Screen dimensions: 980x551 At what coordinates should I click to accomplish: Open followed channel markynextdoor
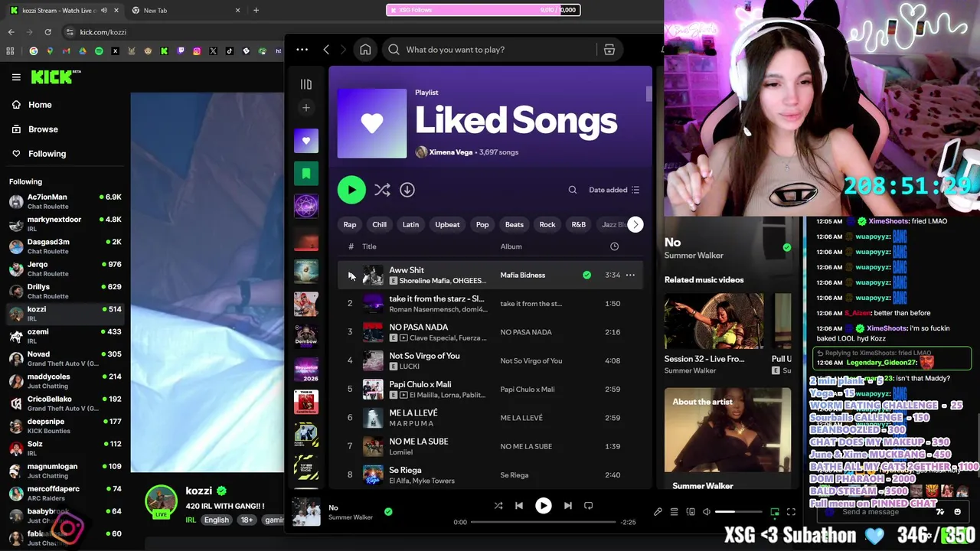pyautogui.click(x=65, y=223)
